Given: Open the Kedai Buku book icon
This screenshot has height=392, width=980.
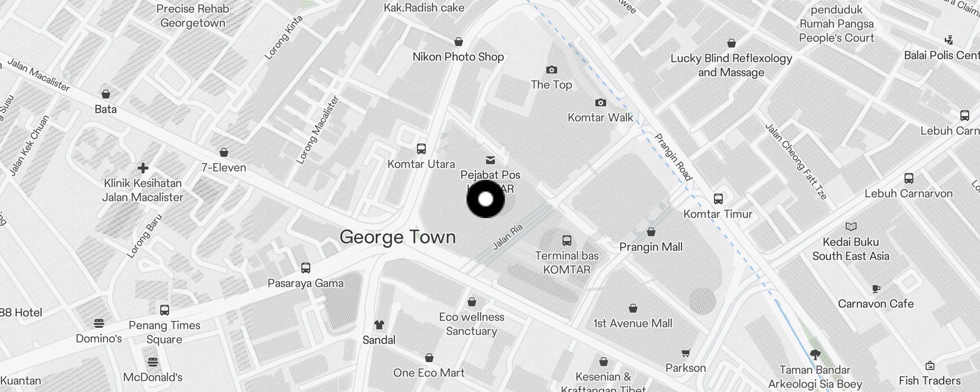Looking at the screenshot, I should 851,226.
